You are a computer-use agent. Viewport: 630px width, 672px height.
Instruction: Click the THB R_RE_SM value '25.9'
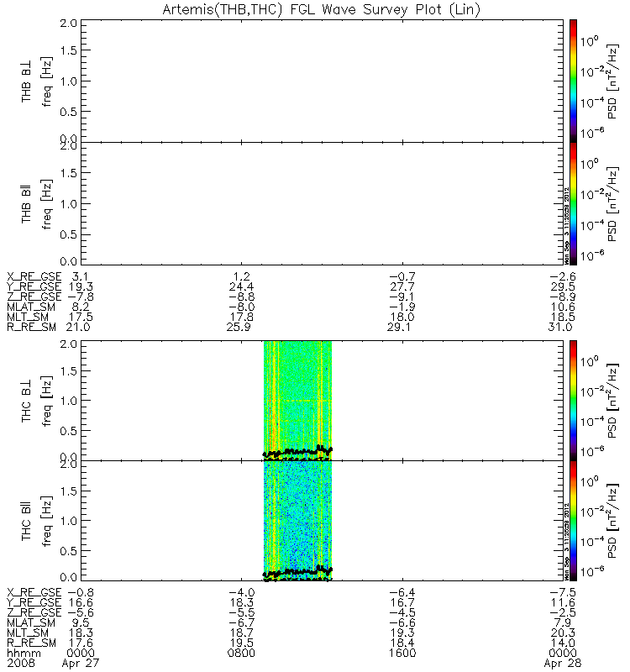click(x=239, y=327)
